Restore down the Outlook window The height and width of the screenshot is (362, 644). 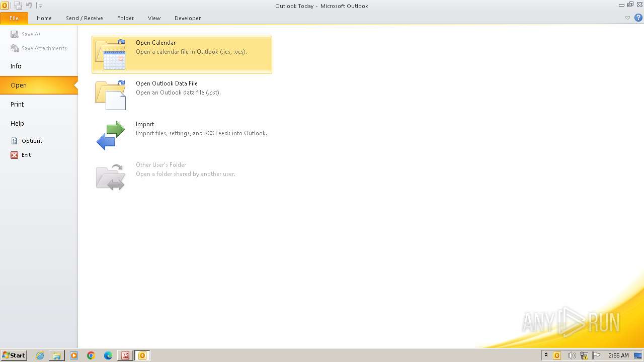click(x=630, y=5)
